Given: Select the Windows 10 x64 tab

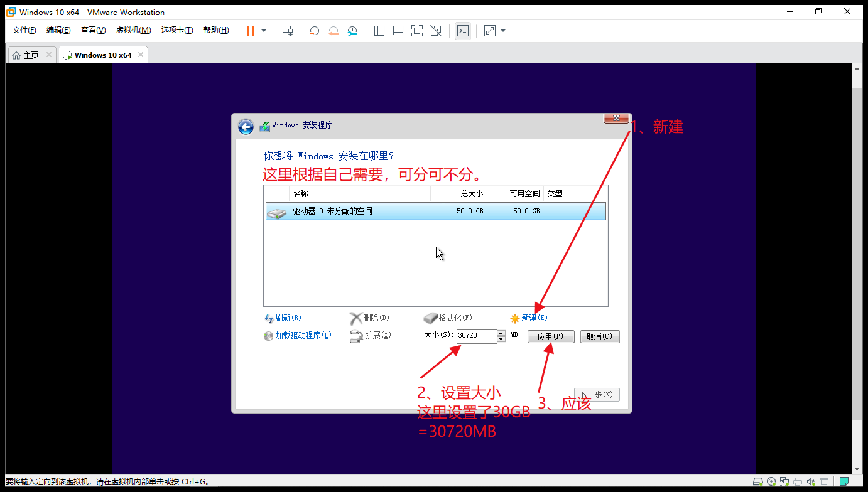Looking at the screenshot, I should [103, 55].
